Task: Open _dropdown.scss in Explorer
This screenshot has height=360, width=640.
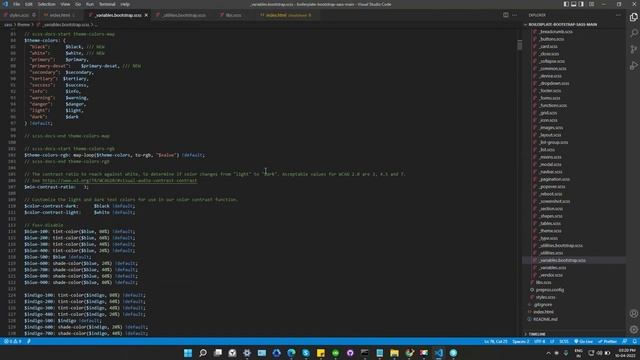Action: 554,83
